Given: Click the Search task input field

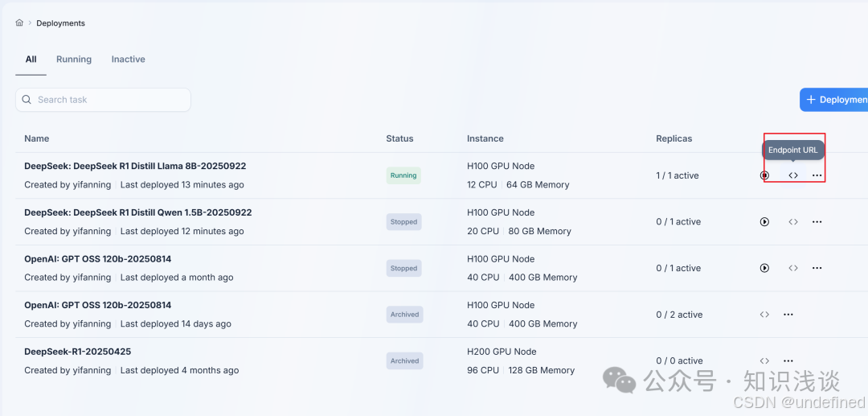Looking at the screenshot, I should click(103, 100).
